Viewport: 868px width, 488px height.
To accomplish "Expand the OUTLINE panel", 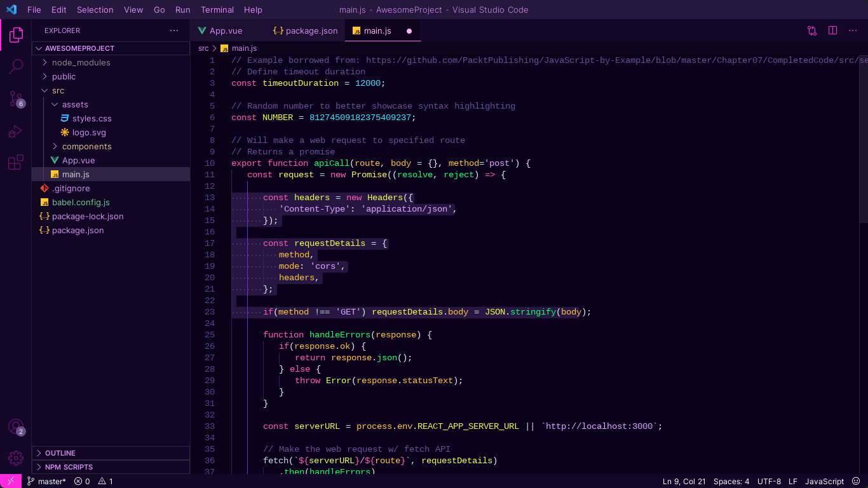I will 111,453.
